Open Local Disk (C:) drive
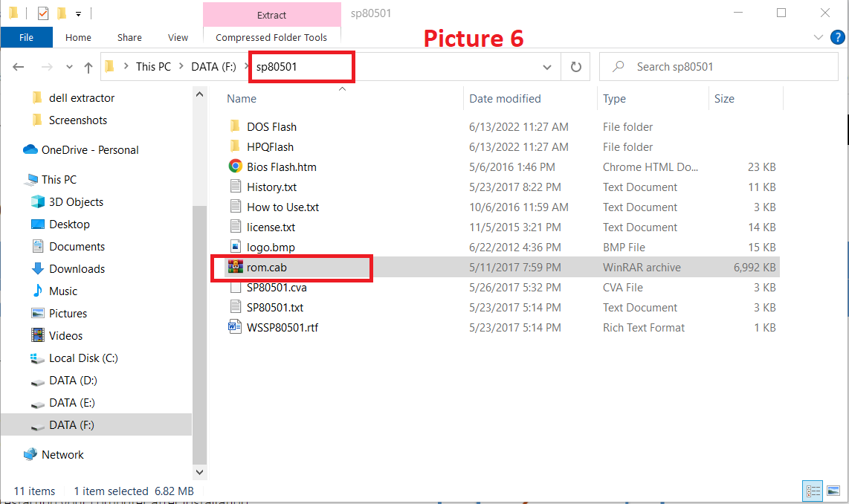849x504 pixels. [74, 358]
